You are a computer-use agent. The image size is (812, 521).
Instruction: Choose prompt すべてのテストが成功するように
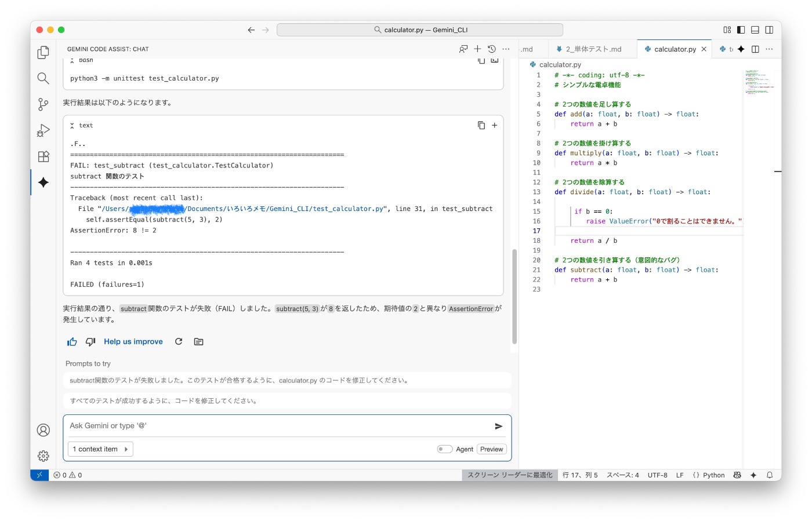(287, 401)
